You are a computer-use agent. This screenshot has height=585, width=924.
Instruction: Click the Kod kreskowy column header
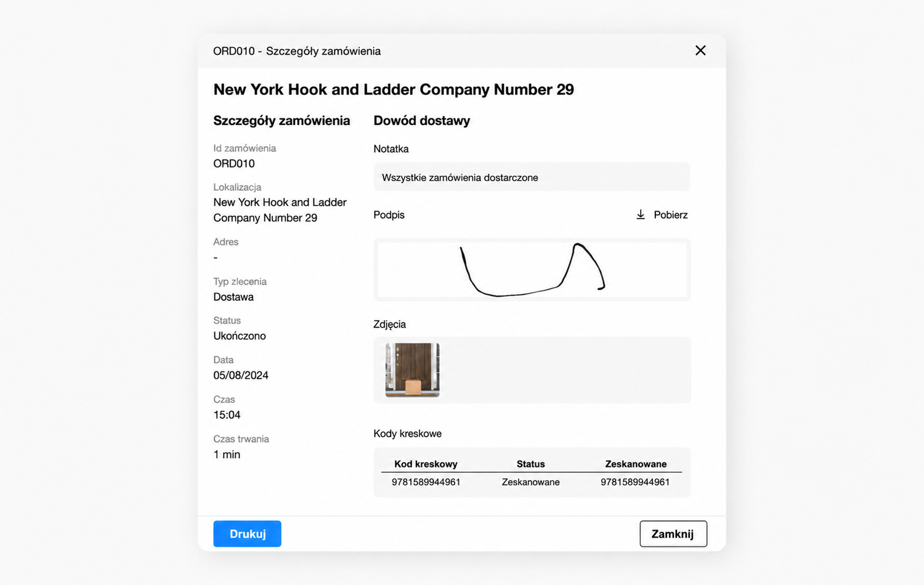(x=426, y=464)
